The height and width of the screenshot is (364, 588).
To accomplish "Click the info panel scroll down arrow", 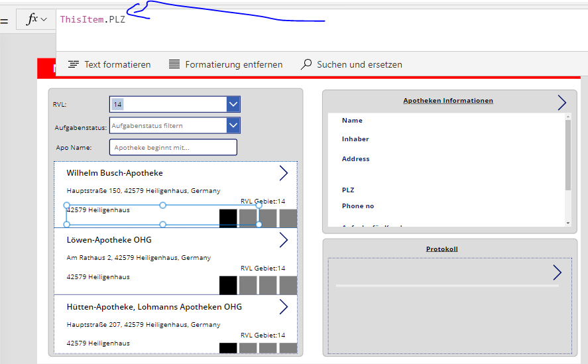I will [x=568, y=223].
